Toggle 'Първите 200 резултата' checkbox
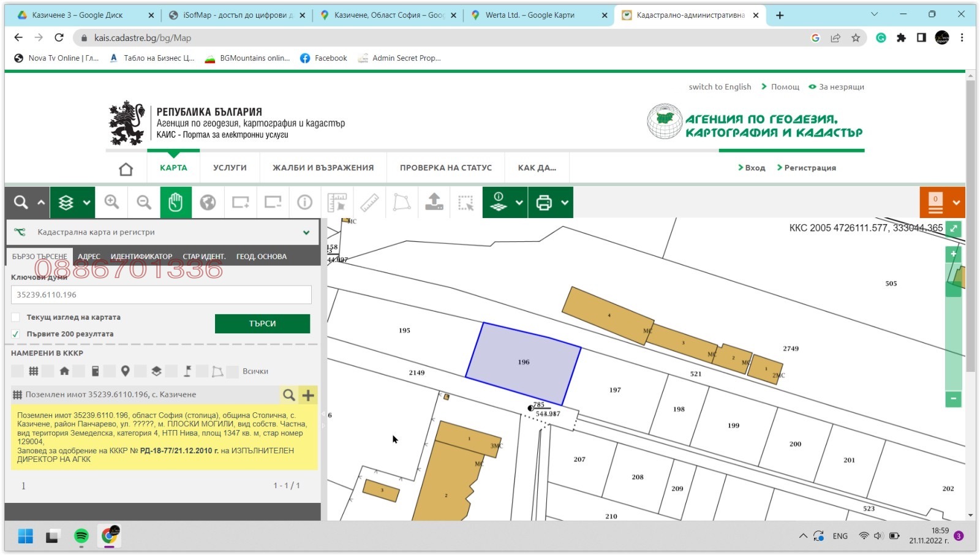Screen dimensions: 980x555 click(16, 334)
